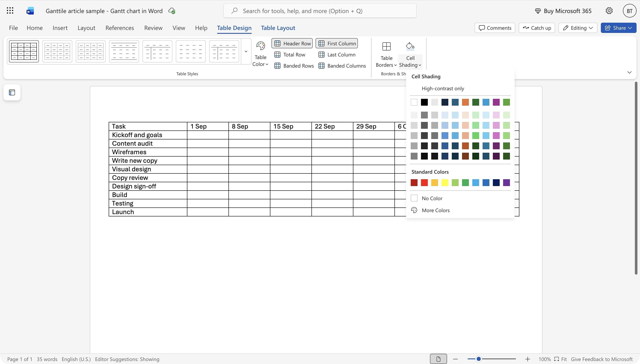Click the diamond Buy Microsoft 365 icon

[538, 11]
